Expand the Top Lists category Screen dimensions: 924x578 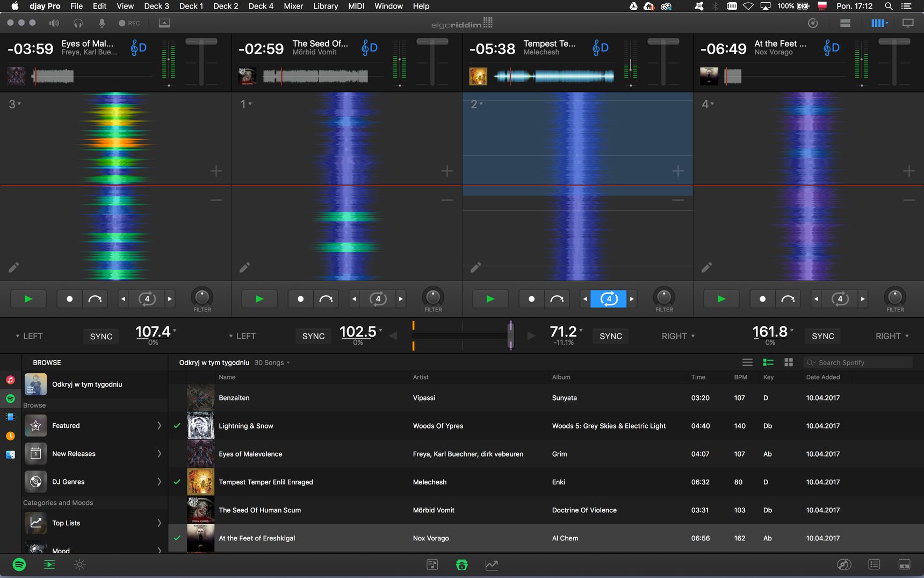(159, 523)
